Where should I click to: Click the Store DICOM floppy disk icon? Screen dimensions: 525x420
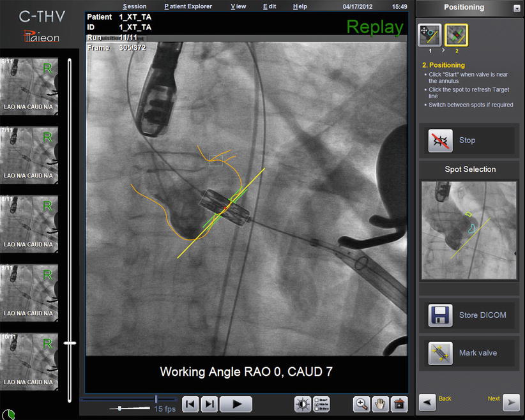(440, 315)
